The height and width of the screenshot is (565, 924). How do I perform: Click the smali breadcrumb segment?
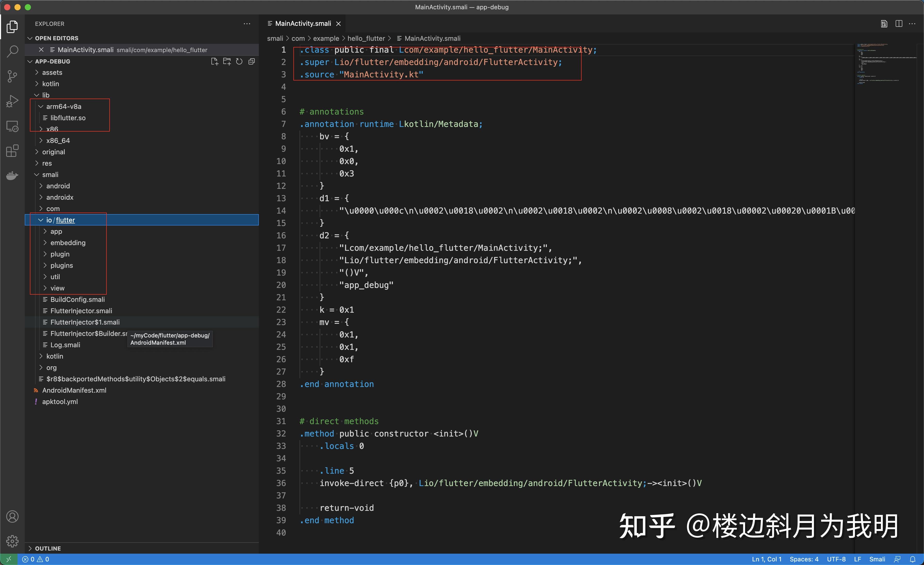[x=275, y=38]
